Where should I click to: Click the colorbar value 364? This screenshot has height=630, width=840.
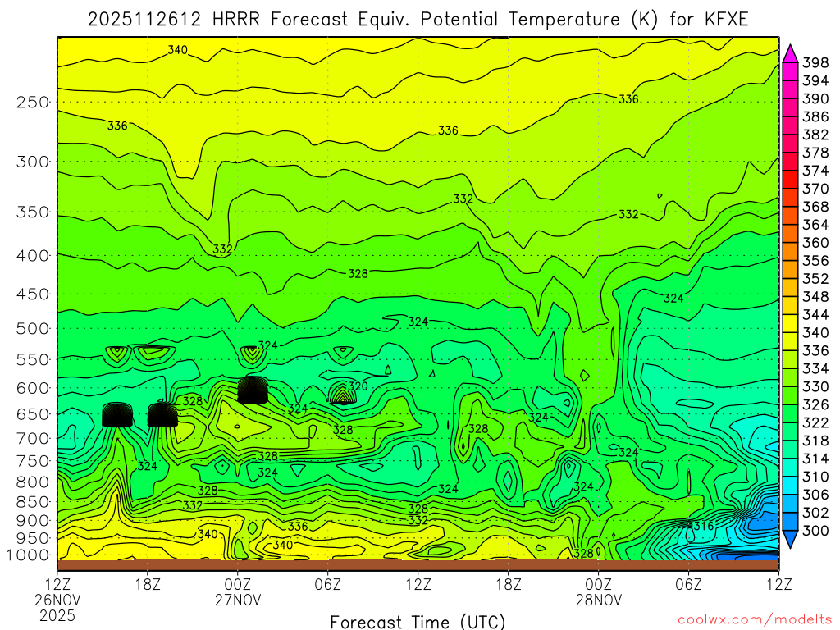[815, 225]
